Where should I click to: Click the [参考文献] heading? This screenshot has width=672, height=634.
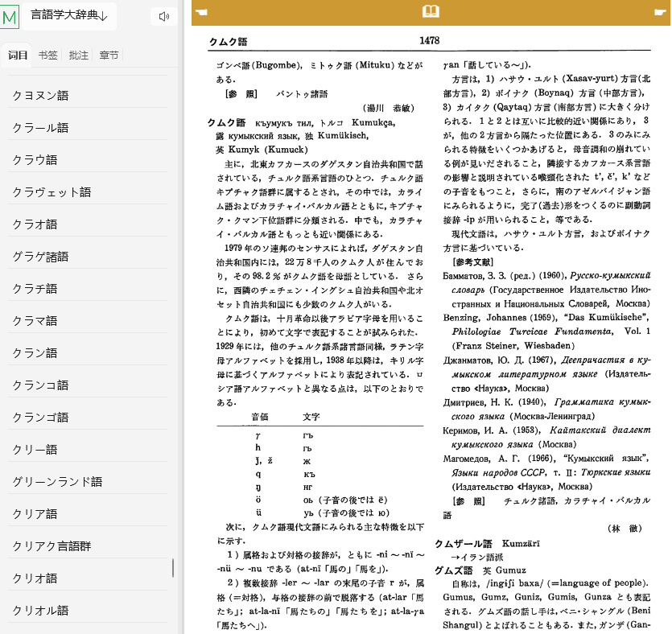coord(473,261)
